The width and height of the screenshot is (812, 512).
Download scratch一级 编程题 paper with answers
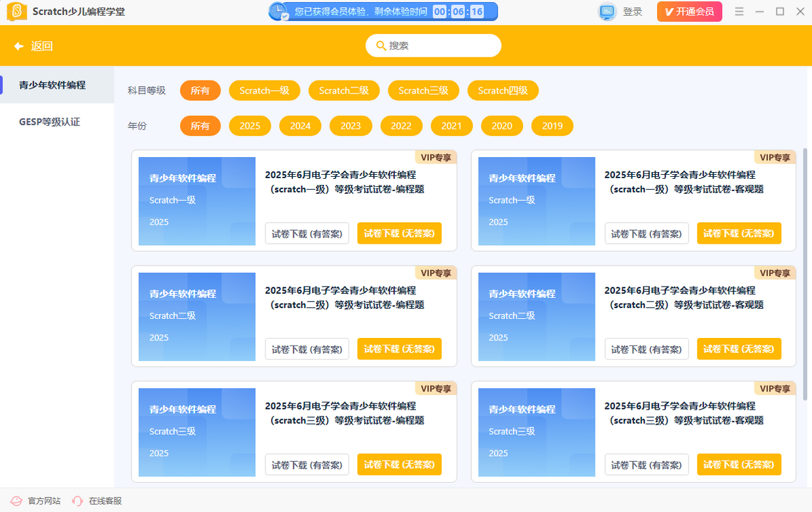[x=307, y=234]
